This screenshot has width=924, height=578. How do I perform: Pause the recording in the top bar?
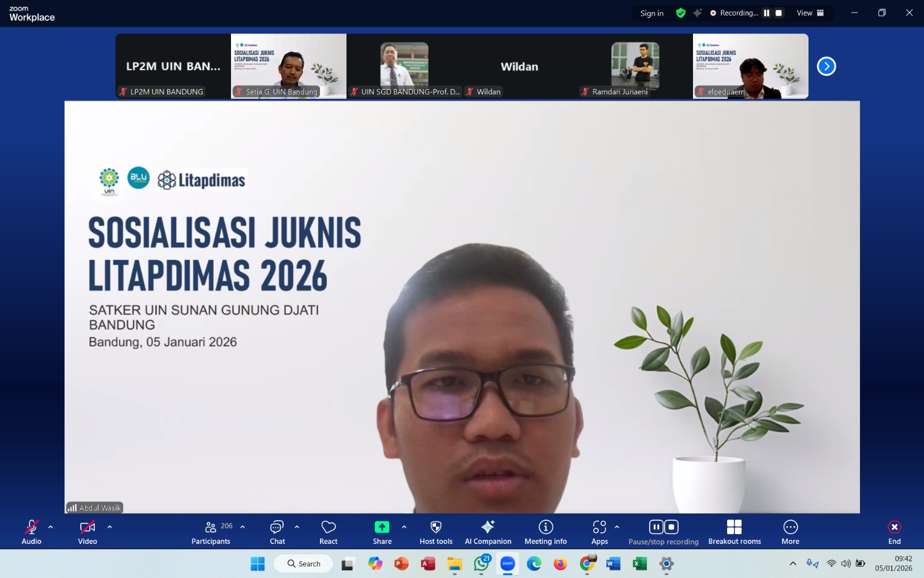coord(766,13)
